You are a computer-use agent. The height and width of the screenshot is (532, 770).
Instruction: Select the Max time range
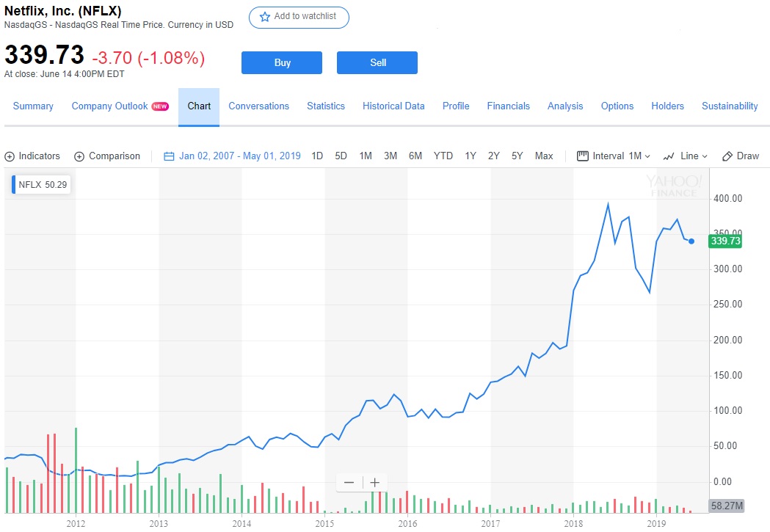click(x=544, y=156)
